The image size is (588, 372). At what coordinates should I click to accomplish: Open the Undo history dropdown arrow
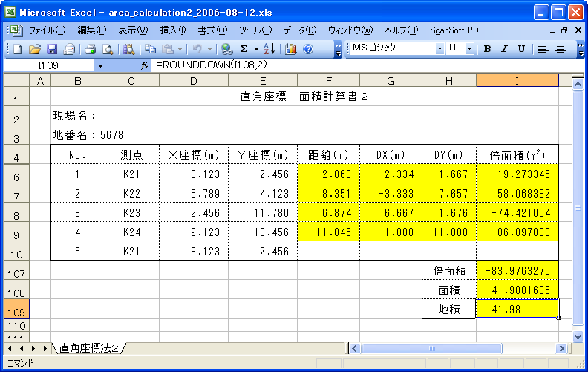[209, 49]
